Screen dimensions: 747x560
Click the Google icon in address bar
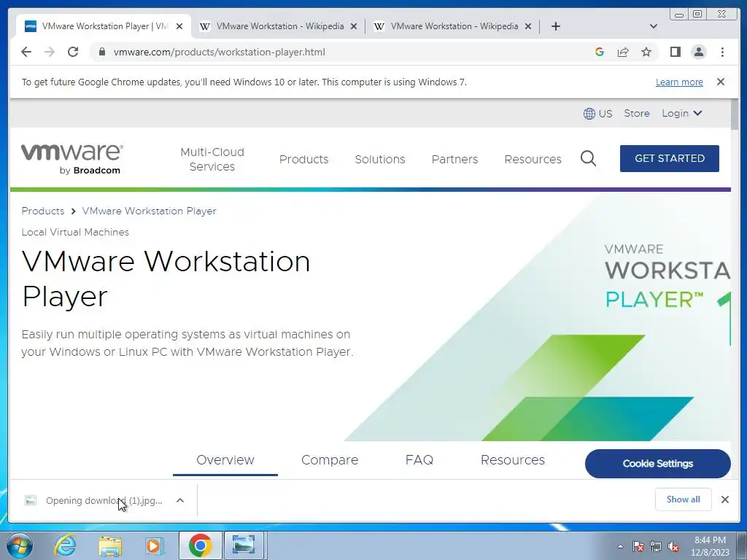tap(600, 52)
